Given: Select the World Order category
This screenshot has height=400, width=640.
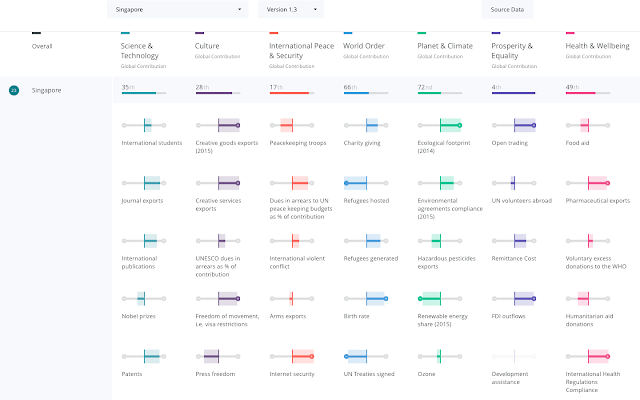Looking at the screenshot, I should [x=364, y=46].
